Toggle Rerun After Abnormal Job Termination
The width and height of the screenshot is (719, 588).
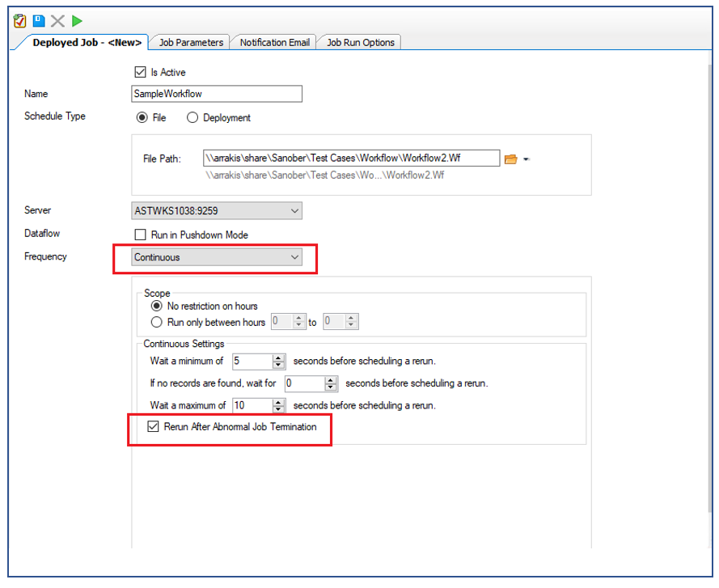pos(154,426)
